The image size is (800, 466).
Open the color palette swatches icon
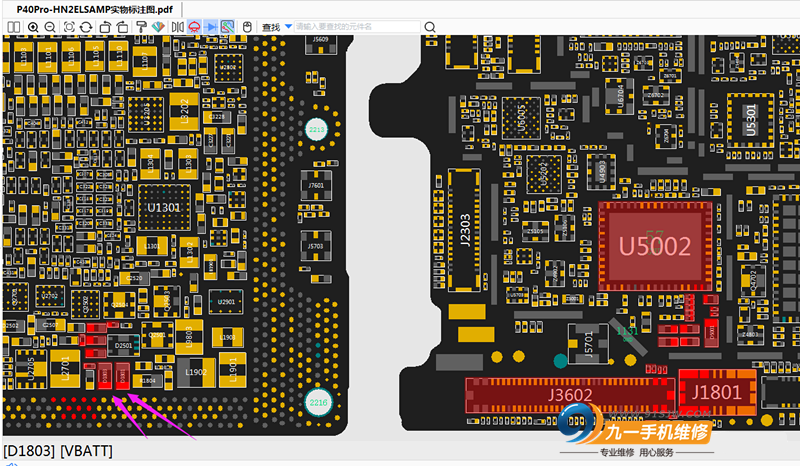158,27
